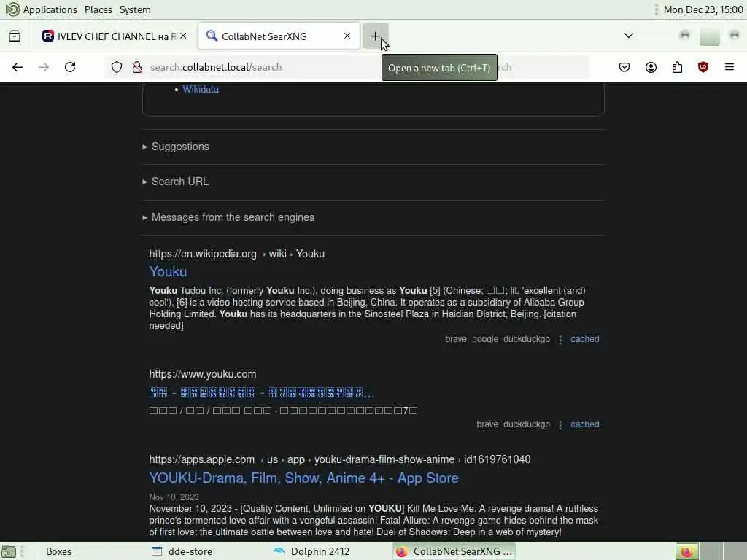Switch to Dolphin 2412 taskbar window
Viewport: 747px width, 560px height.
pyautogui.click(x=312, y=551)
